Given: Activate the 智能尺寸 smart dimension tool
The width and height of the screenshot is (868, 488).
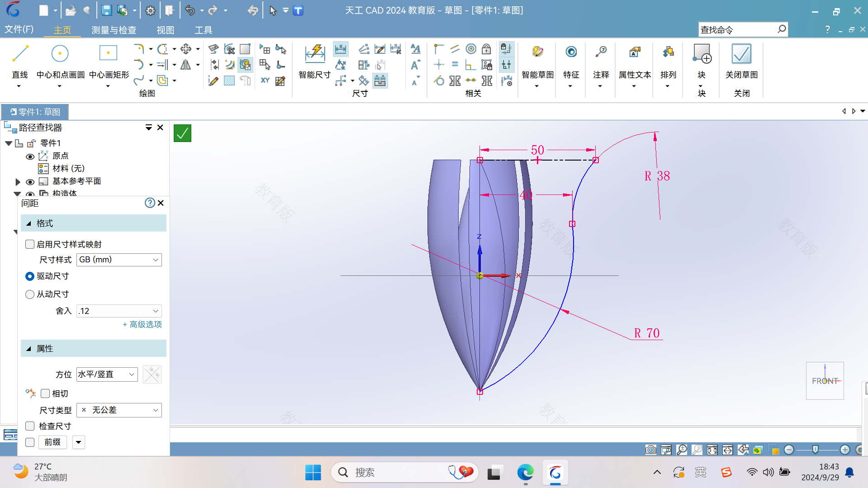Looking at the screenshot, I should (315, 61).
